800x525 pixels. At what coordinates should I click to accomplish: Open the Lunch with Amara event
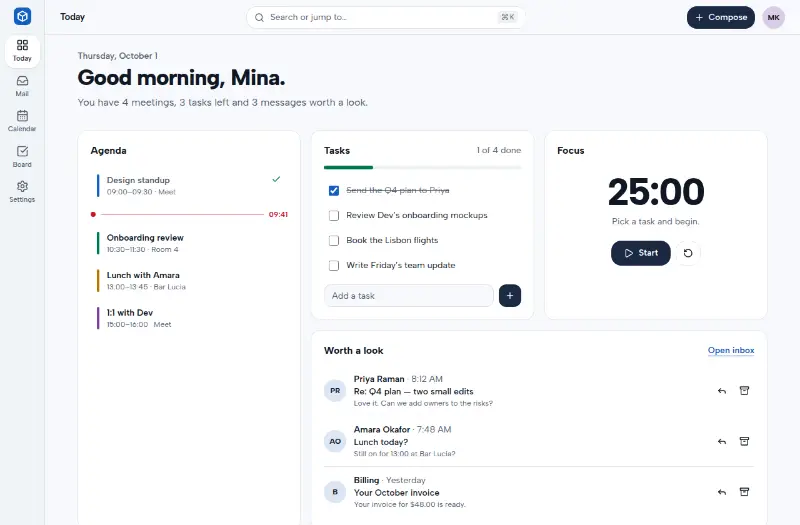pyautogui.click(x=189, y=281)
